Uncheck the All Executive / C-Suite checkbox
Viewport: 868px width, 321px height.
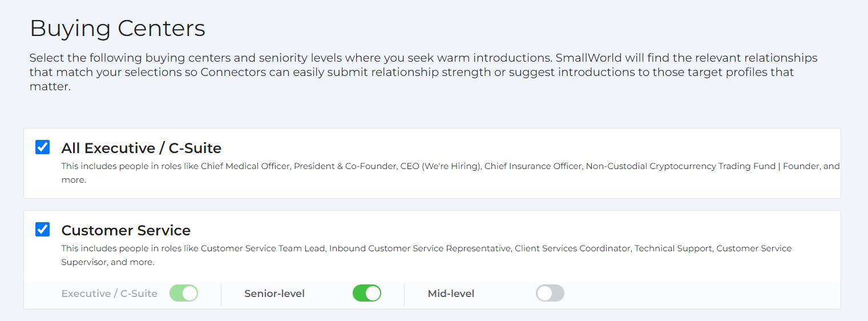(x=42, y=147)
